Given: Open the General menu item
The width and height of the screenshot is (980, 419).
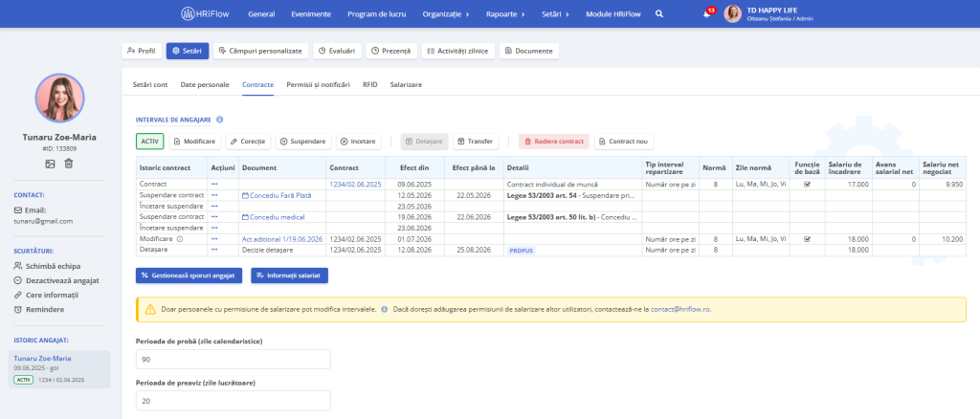Looking at the screenshot, I should point(261,13).
